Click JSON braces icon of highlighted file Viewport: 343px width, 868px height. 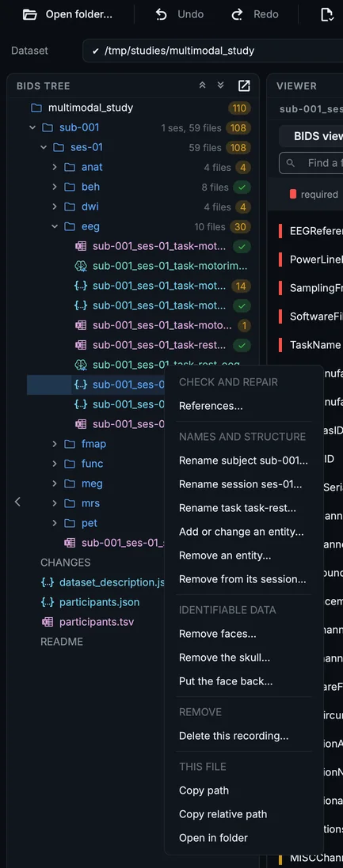coord(81,385)
